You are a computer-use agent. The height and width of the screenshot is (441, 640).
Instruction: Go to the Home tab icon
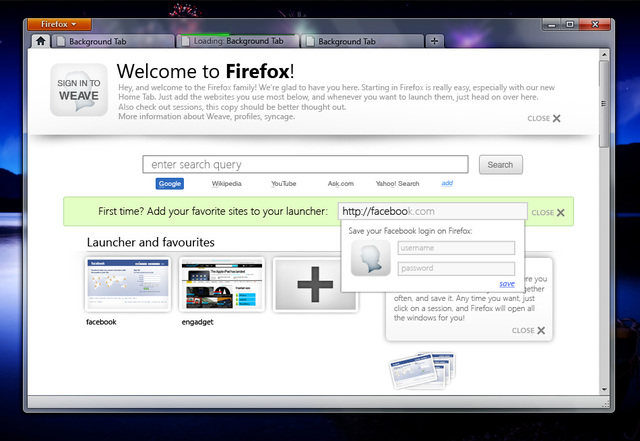pos(40,41)
